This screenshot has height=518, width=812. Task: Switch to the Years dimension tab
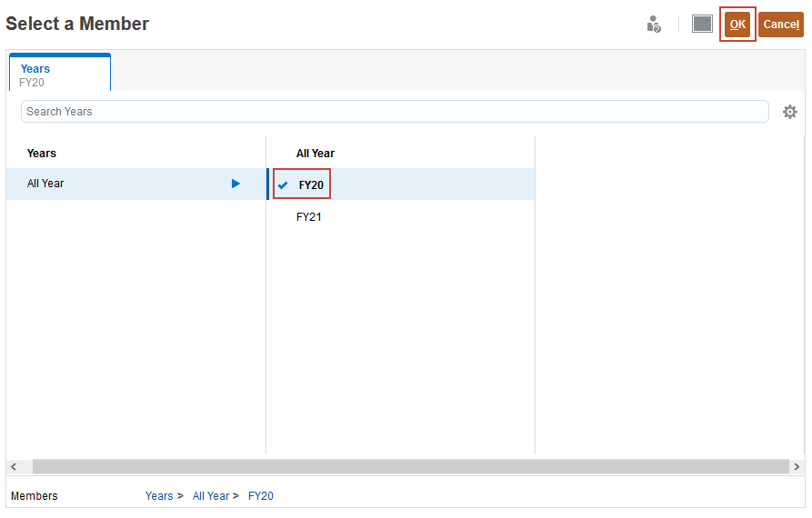pyautogui.click(x=60, y=75)
